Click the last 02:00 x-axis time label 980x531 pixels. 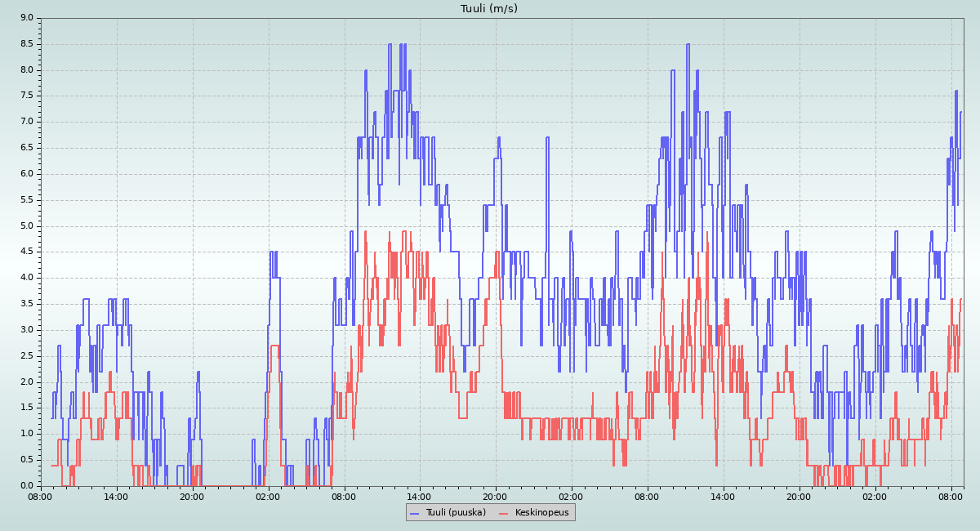click(x=875, y=496)
